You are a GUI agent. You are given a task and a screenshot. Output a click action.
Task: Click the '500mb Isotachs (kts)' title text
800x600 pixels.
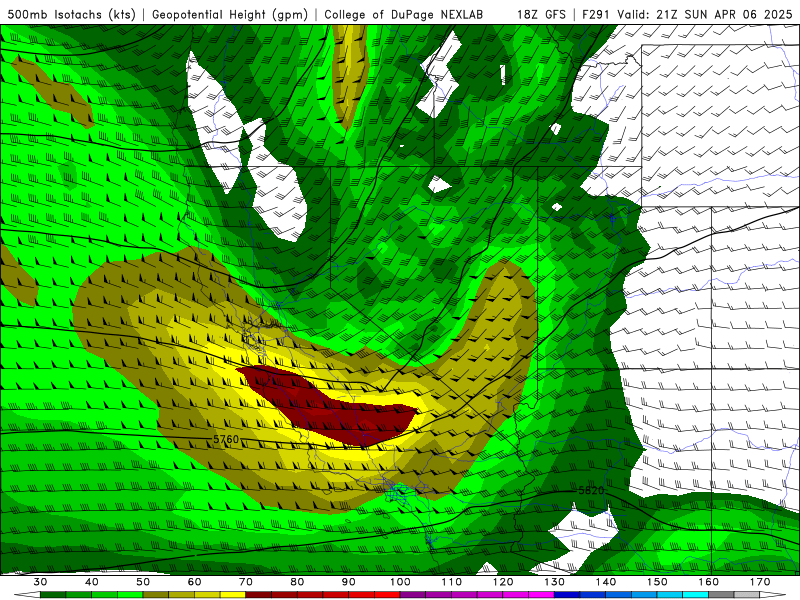point(71,15)
